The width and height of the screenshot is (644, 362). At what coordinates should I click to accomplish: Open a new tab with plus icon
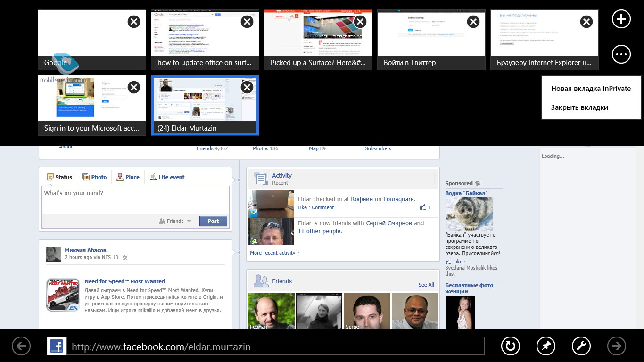(621, 19)
